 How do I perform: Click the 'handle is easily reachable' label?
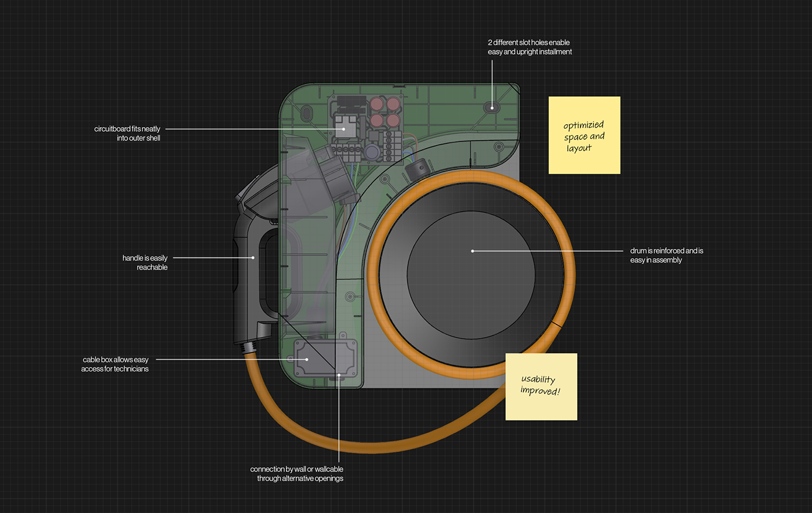145,262
